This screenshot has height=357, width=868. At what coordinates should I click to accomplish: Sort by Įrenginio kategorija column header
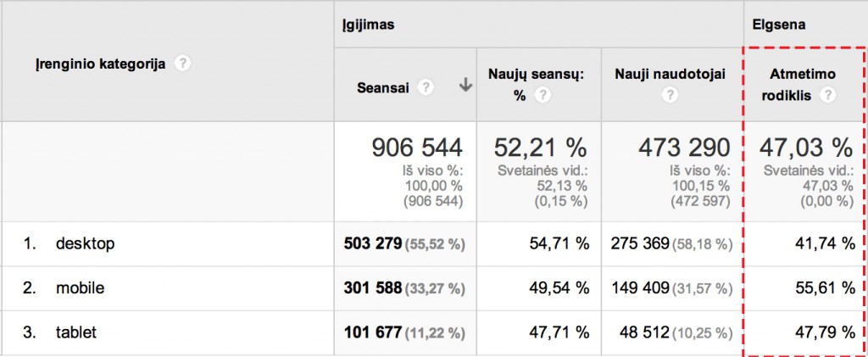[x=100, y=64]
